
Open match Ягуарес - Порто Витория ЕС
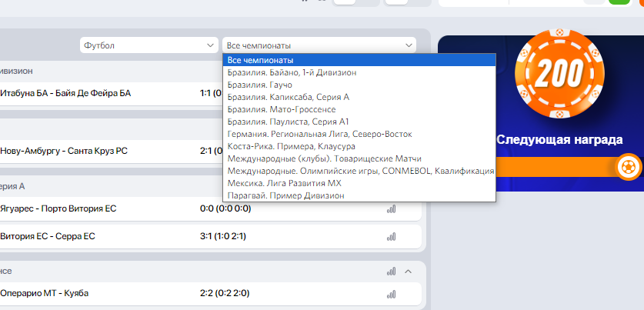pos(58,209)
